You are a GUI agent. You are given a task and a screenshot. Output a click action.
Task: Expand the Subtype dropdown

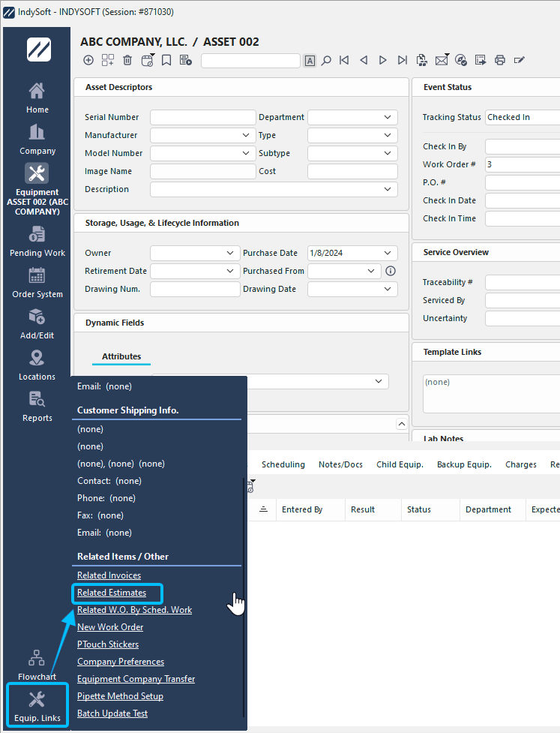tap(388, 153)
